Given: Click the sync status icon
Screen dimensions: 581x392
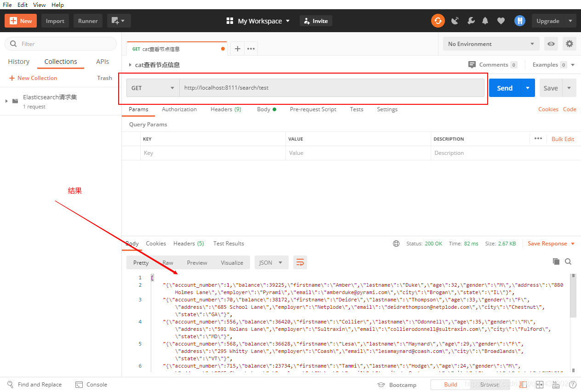Looking at the screenshot, I should pyautogui.click(x=438, y=21).
